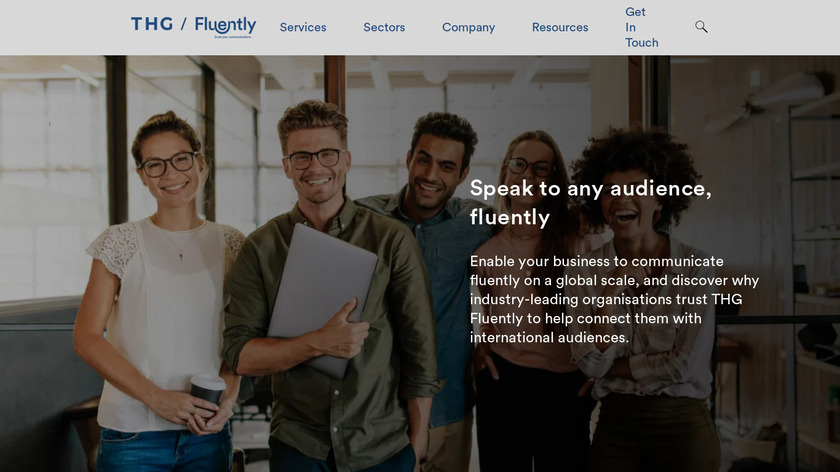Screen dimensions: 840x472
Task: Click the grey laptop held by the man
Action: [x=321, y=299]
